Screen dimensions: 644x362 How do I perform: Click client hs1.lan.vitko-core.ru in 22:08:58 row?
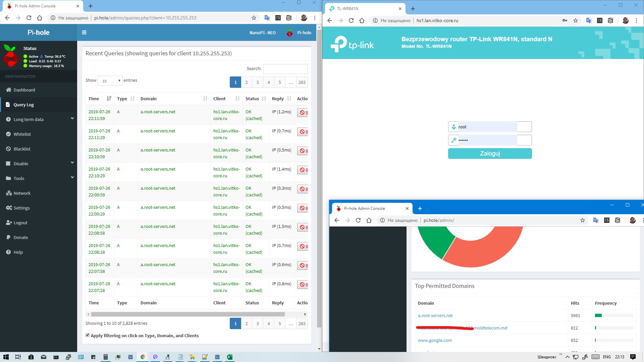pos(226,230)
